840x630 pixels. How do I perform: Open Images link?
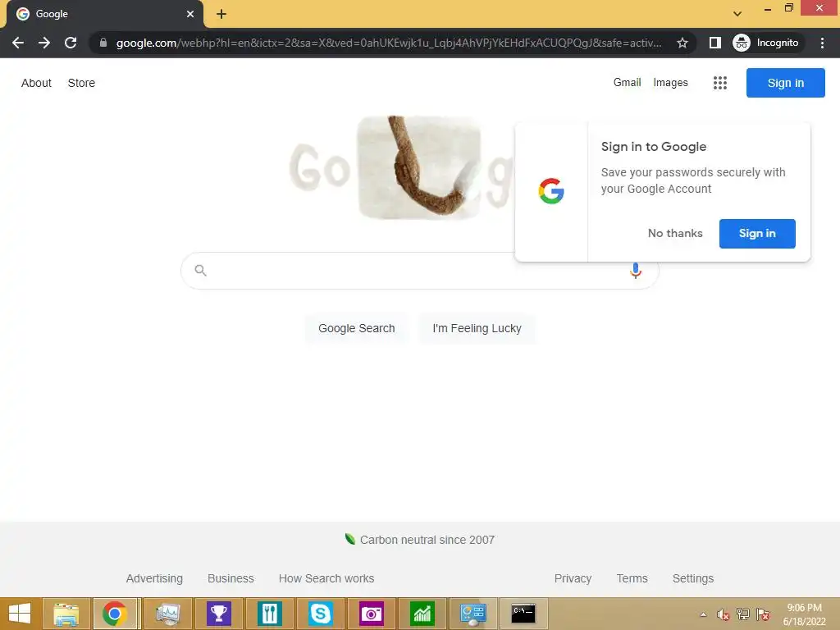pyautogui.click(x=671, y=83)
